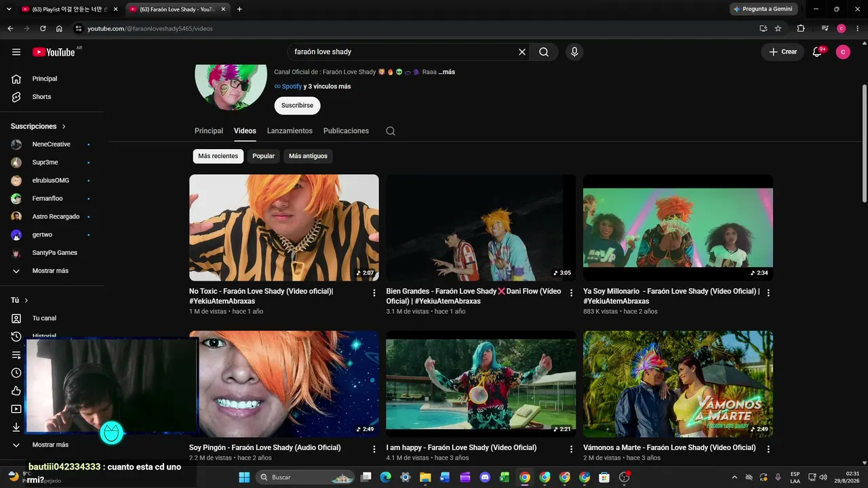Open the YouTube hamburger guide menu

point(16,52)
